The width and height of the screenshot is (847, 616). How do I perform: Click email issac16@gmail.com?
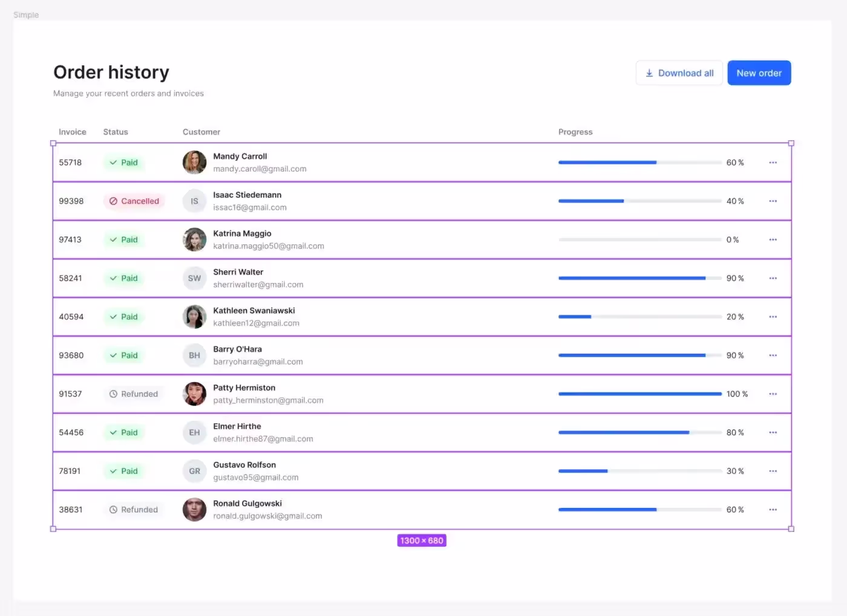click(x=250, y=207)
